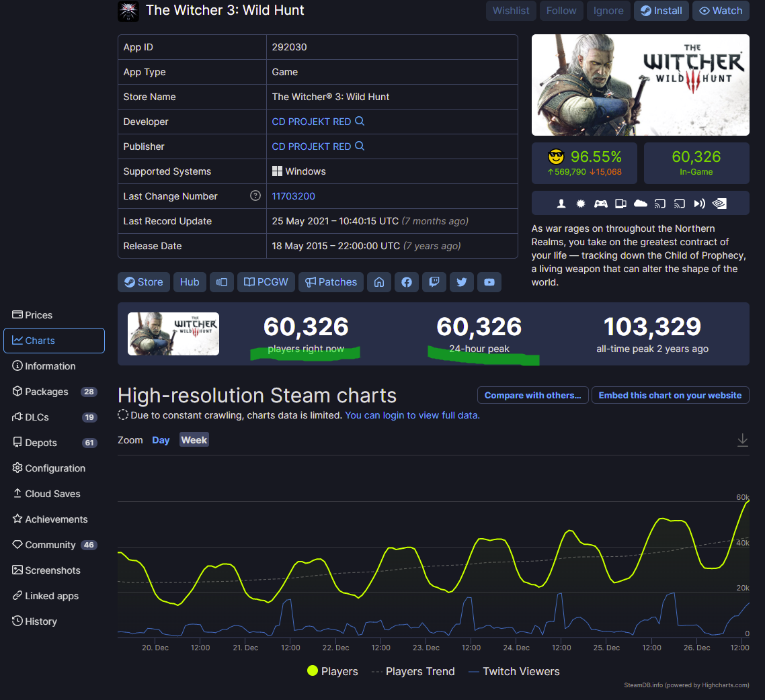This screenshot has width=765, height=700.
Task: Click the 96.55% review rating box
Action: (584, 163)
